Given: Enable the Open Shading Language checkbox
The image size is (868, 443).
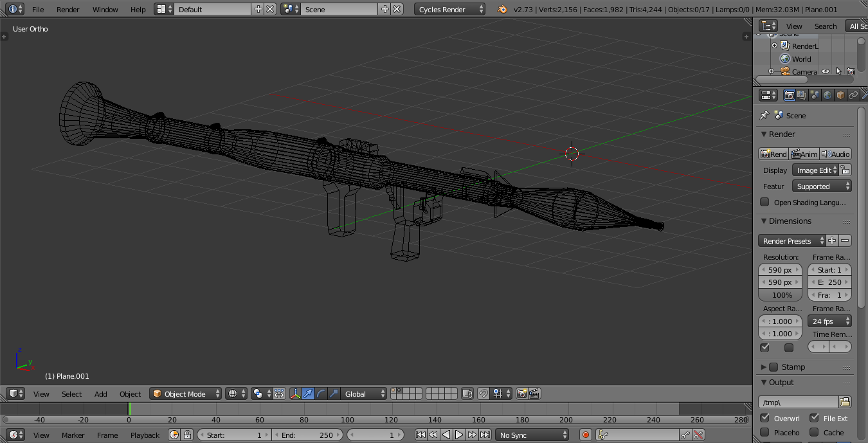Looking at the screenshot, I should point(764,202).
